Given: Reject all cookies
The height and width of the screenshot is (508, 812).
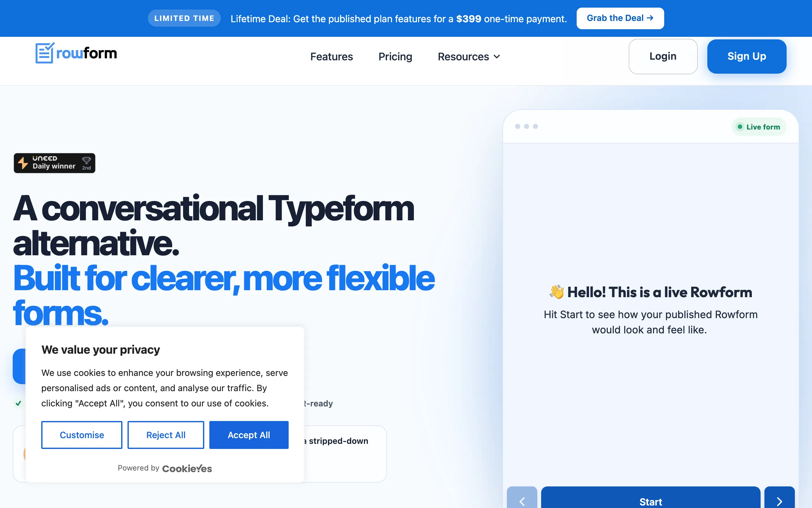Looking at the screenshot, I should pyautogui.click(x=166, y=435).
